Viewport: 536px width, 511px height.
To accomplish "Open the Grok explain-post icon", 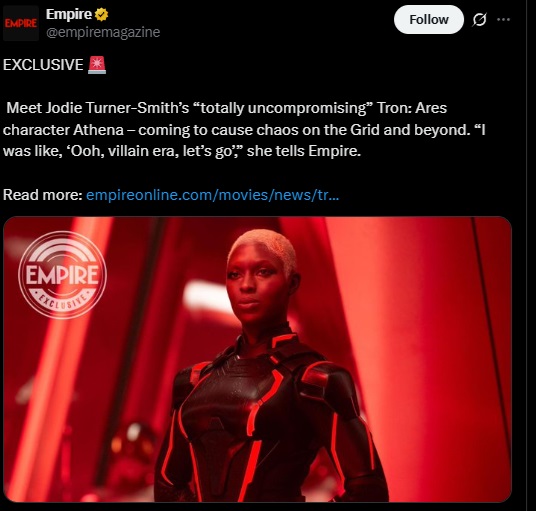I will pos(479,19).
